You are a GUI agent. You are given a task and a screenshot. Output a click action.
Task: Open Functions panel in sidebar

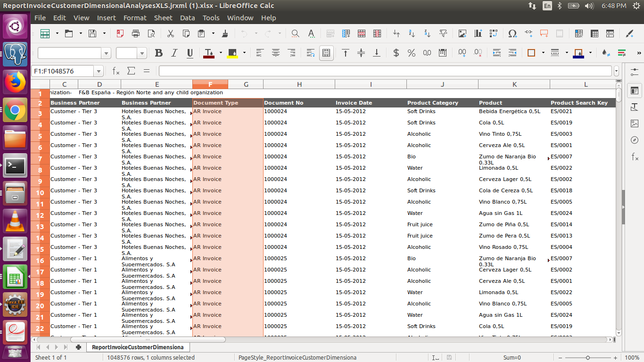coord(635,157)
